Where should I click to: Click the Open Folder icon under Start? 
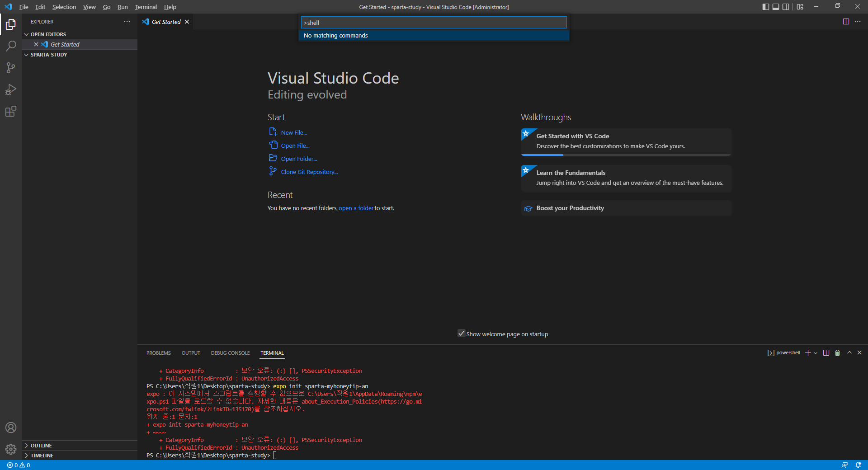[x=273, y=158]
